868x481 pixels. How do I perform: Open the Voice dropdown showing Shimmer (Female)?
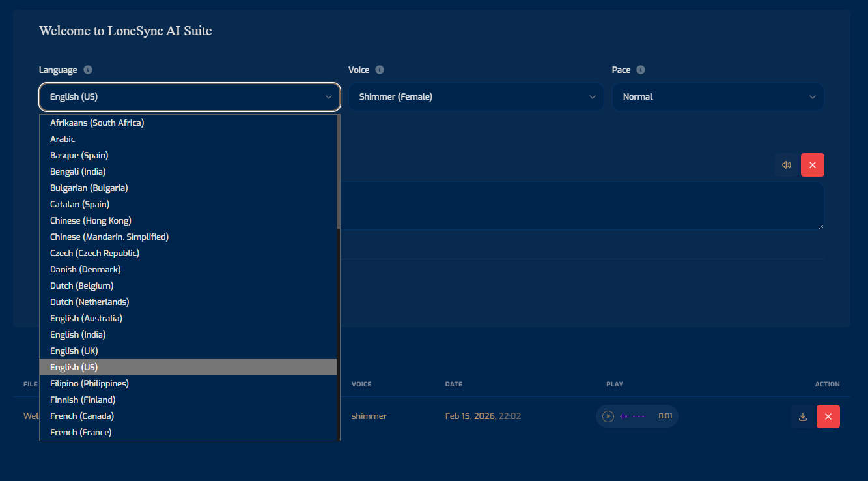pyautogui.click(x=477, y=97)
